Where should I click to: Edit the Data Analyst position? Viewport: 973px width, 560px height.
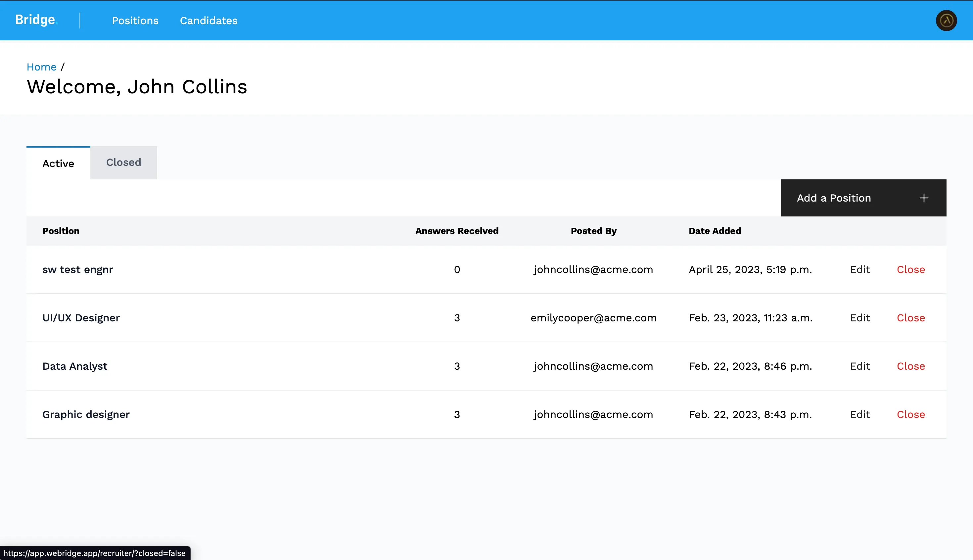859,366
